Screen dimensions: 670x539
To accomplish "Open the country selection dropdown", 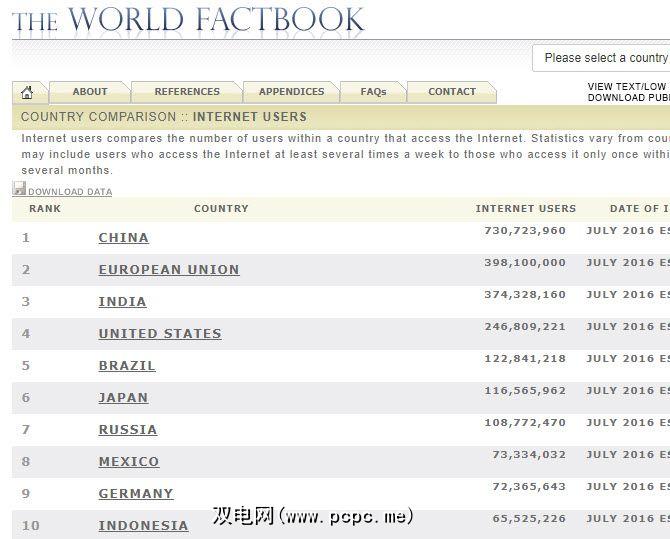I will coord(604,58).
